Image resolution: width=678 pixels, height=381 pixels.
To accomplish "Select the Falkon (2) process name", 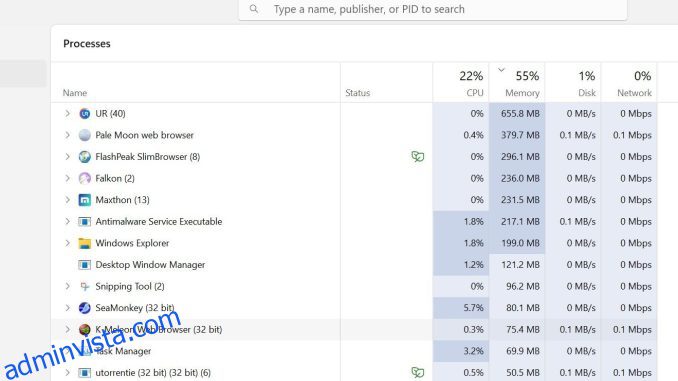I will (115, 179).
